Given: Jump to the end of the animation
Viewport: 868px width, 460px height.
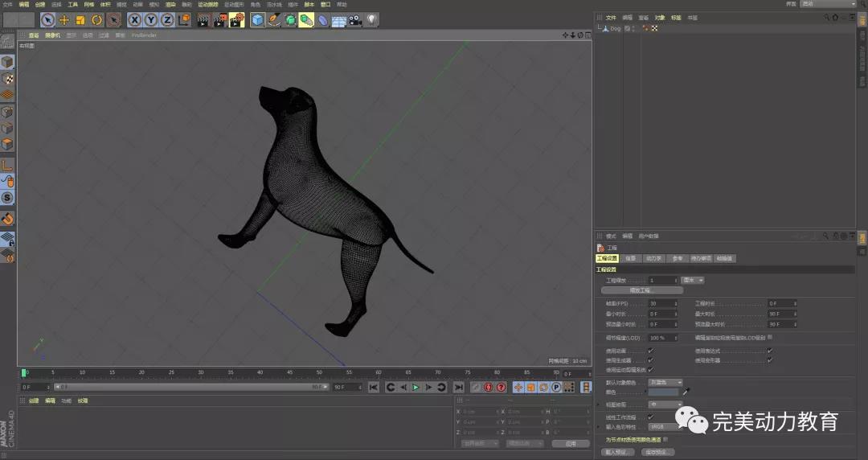Looking at the screenshot, I should point(458,387).
